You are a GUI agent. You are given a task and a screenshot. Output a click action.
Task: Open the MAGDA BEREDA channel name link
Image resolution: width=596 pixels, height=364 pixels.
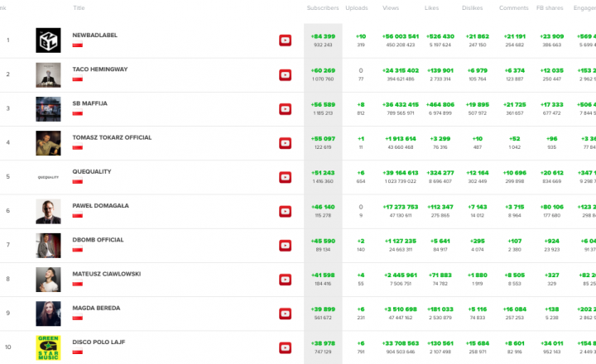[95, 308]
